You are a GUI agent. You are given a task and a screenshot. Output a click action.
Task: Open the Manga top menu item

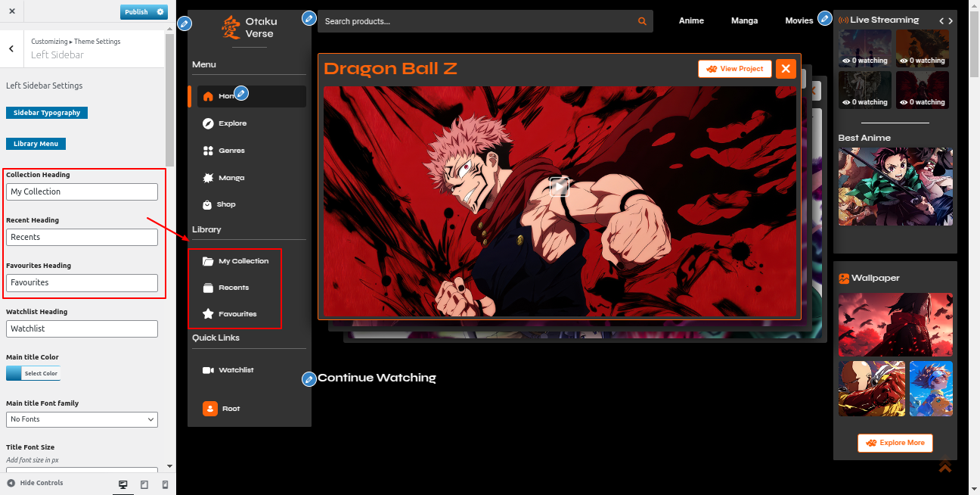click(744, 21)
